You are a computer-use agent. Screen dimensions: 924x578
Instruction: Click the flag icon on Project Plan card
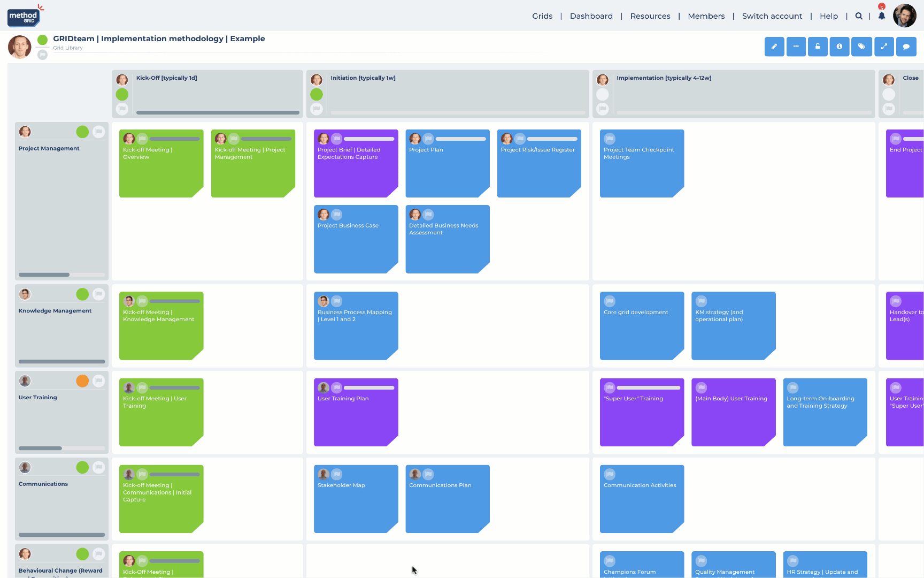[428, 139]
